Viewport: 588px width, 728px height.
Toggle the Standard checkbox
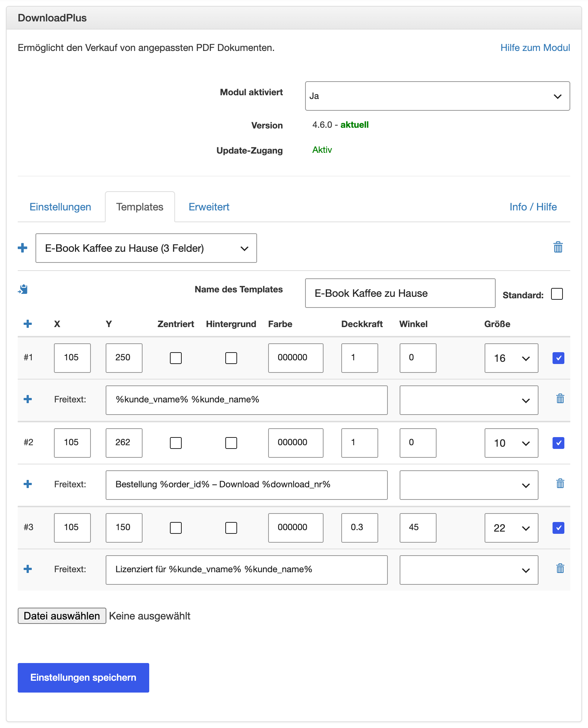[557, 294]
